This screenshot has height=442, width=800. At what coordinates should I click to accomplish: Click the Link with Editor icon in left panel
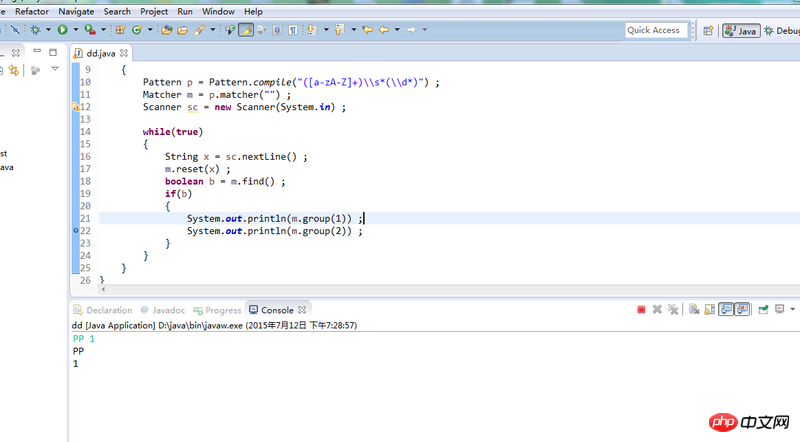14,70
